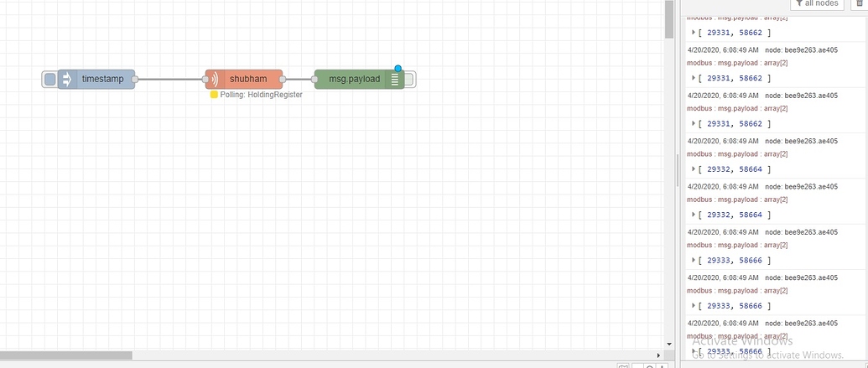868x368 pixels.
Task: Open the 'all nodes' debug filter
Action: click(817, 3)
